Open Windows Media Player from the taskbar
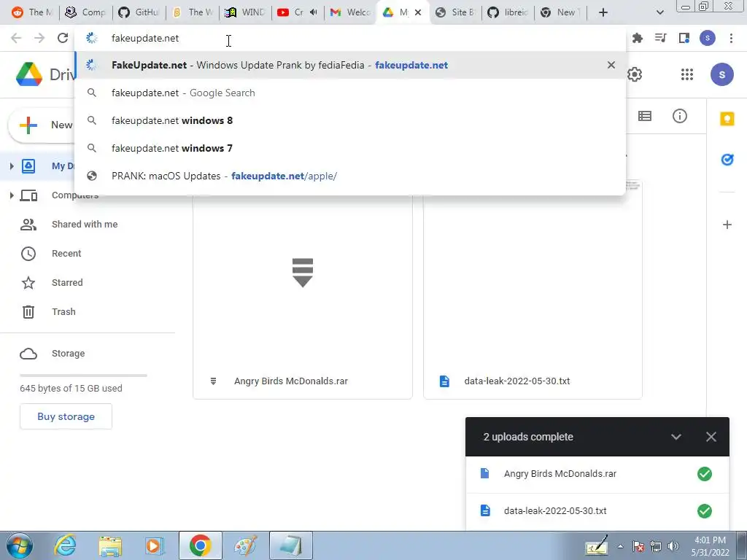Viewport: 747px width, 560px height. tap(155, 545)
